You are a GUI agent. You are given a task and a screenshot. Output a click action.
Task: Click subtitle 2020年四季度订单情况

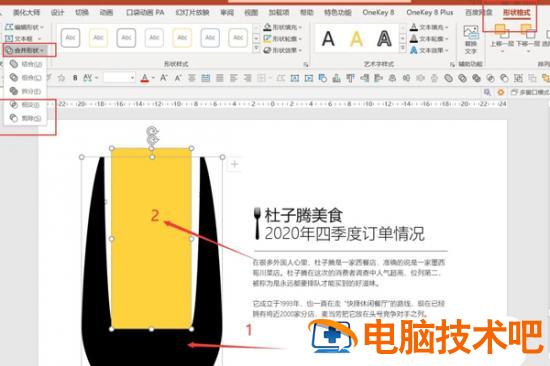tap(344, 234)
